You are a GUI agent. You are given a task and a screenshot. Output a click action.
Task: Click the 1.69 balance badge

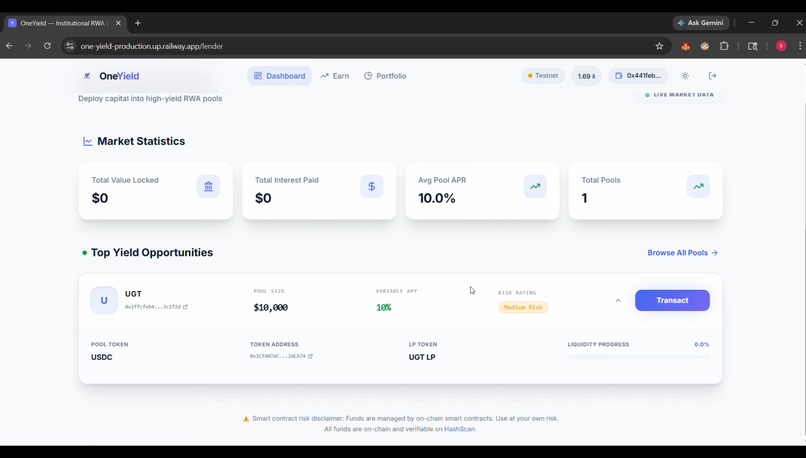click(x=587, y=76)
